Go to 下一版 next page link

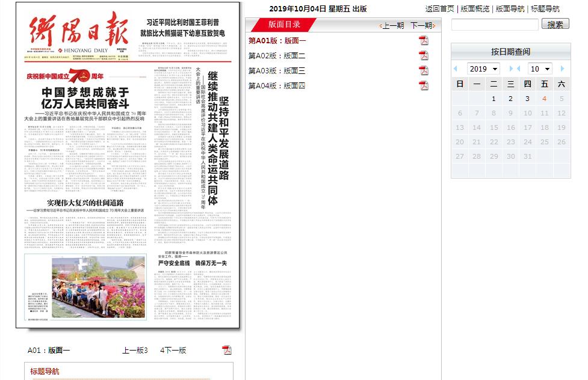(173, 350)
